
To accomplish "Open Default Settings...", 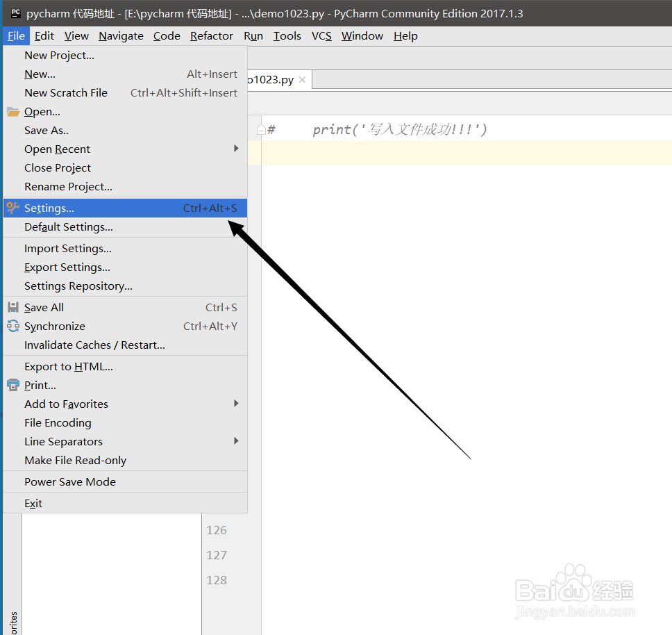I will 125,226.
